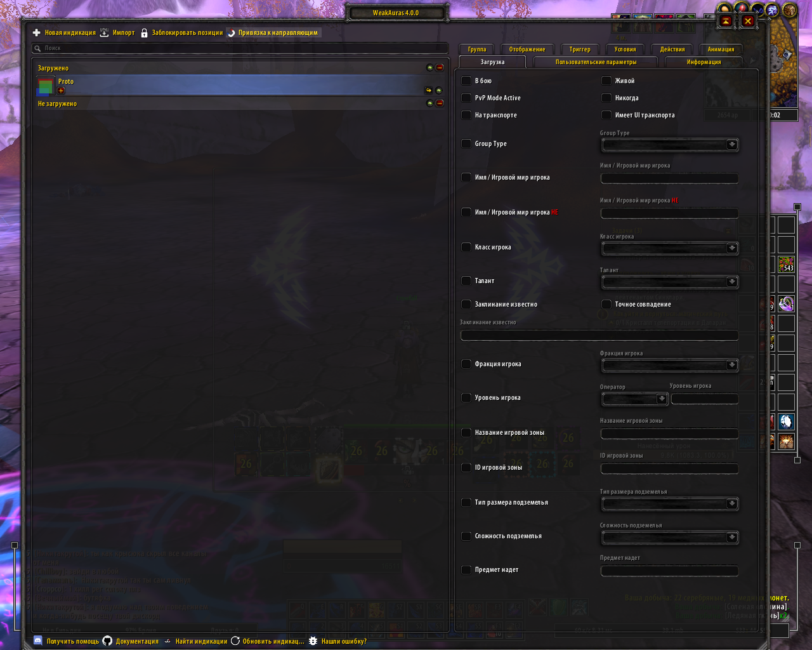
Task: Click the red gem minimap button
Action: [742, 9]
